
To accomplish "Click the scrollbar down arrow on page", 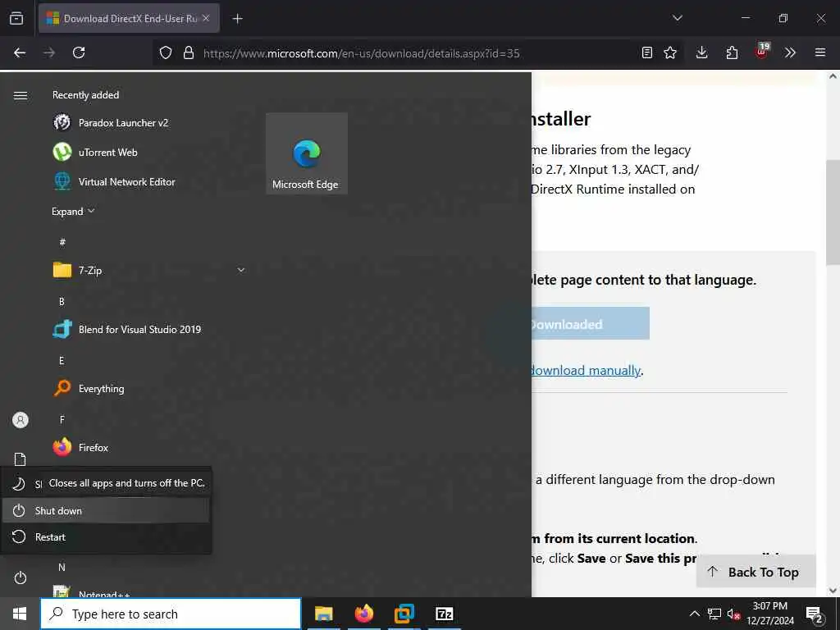I will coord(833,591).
